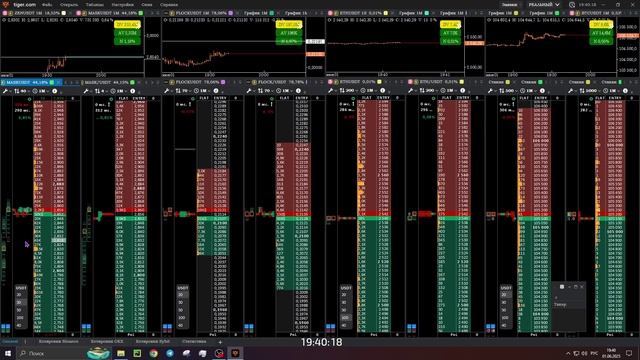Click the Заявки button in title bar

point(509,4)
